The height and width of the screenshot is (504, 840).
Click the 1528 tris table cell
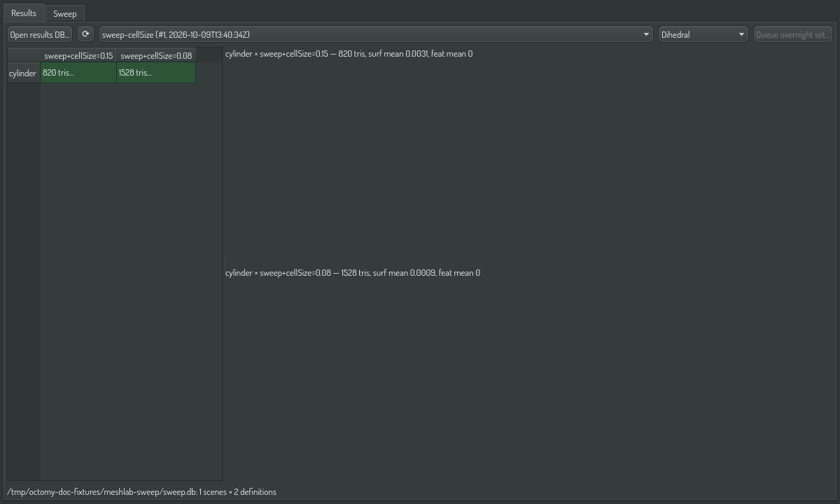[156, 73]
